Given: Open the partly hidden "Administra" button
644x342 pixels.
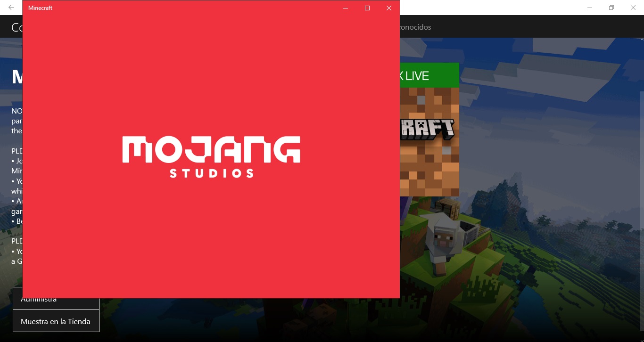Looking at the screenshot, I should (56, 303).
